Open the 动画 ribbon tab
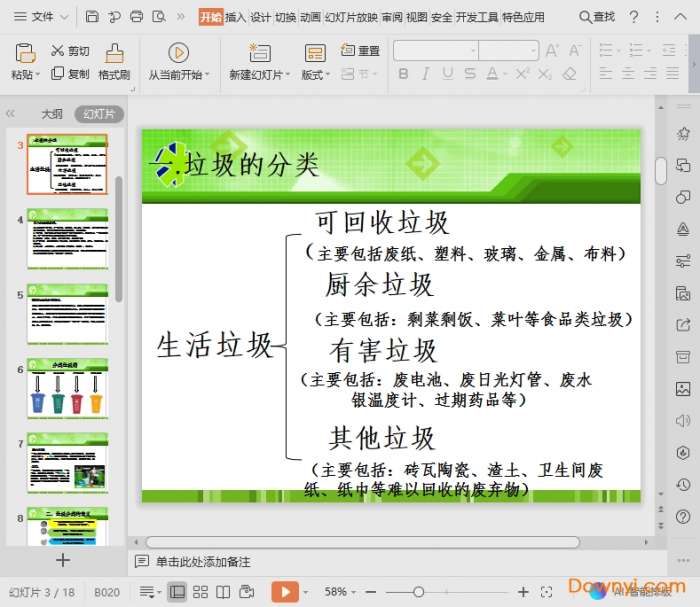Image resolution: width=700 pixels, height=607 pixels. [310, 17]
